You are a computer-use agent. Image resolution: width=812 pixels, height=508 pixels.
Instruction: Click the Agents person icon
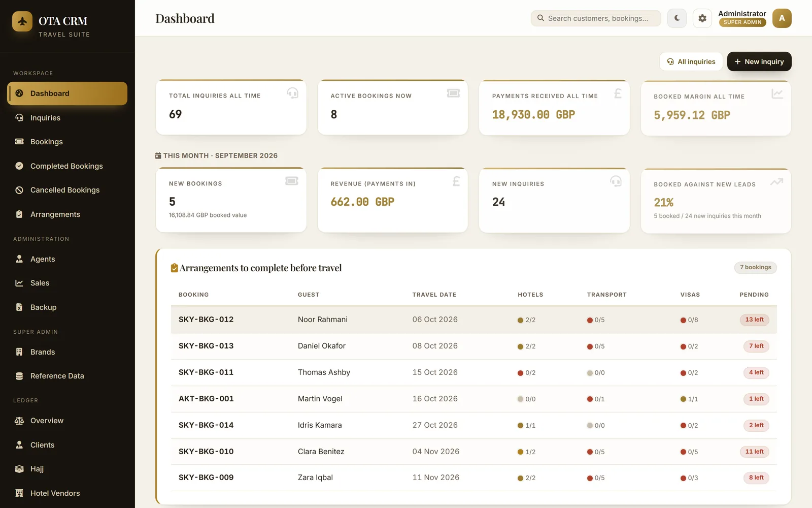tap(19, 259)
